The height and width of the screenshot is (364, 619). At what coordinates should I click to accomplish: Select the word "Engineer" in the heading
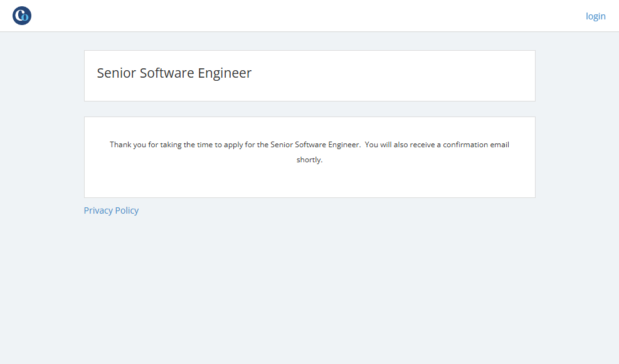225,73
